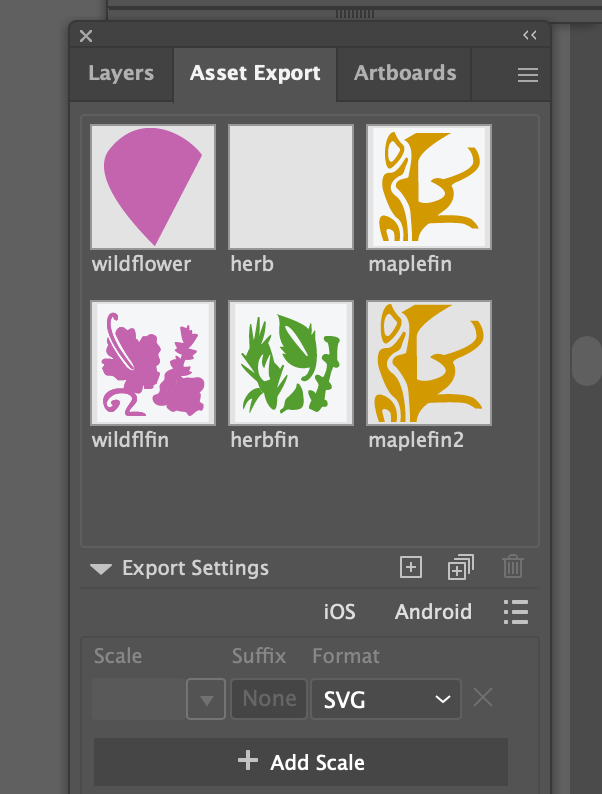Select the herbfin asset thumbnail

pyautogui.click(x=291, y=363)
